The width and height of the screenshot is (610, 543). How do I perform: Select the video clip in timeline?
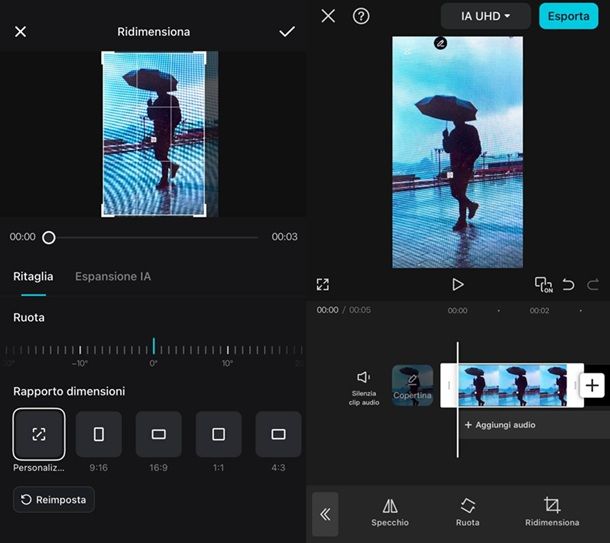tap(512, 385)
